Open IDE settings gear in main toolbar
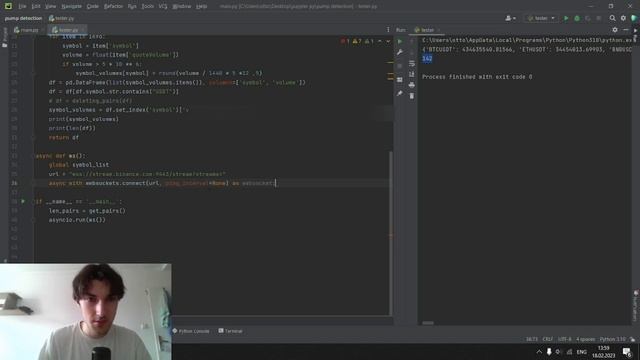Image resolution: width=640 pixels, height=360 pixels. click(623, 18)
